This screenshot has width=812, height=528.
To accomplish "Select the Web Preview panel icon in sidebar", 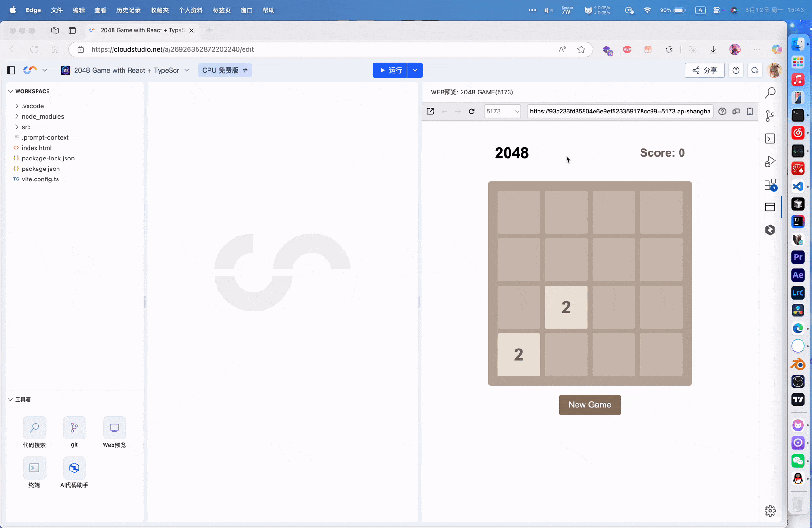I will 770,207.
